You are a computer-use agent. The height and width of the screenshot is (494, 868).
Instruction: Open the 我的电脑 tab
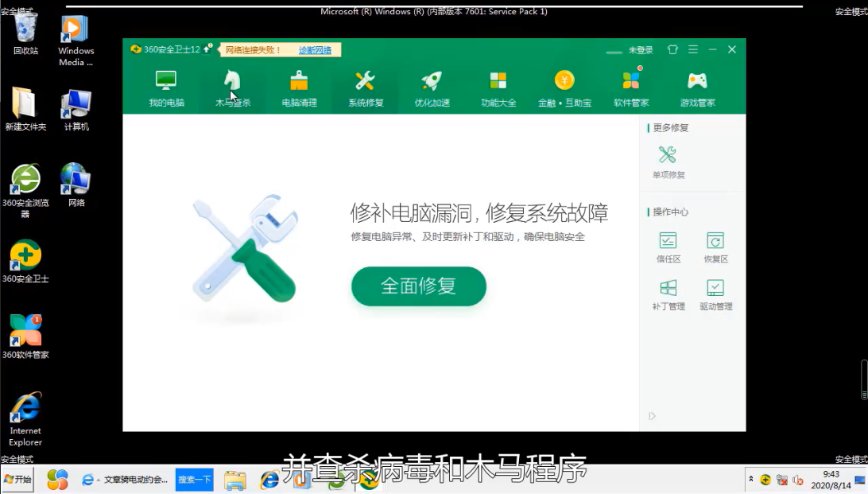tap(166, 88)
